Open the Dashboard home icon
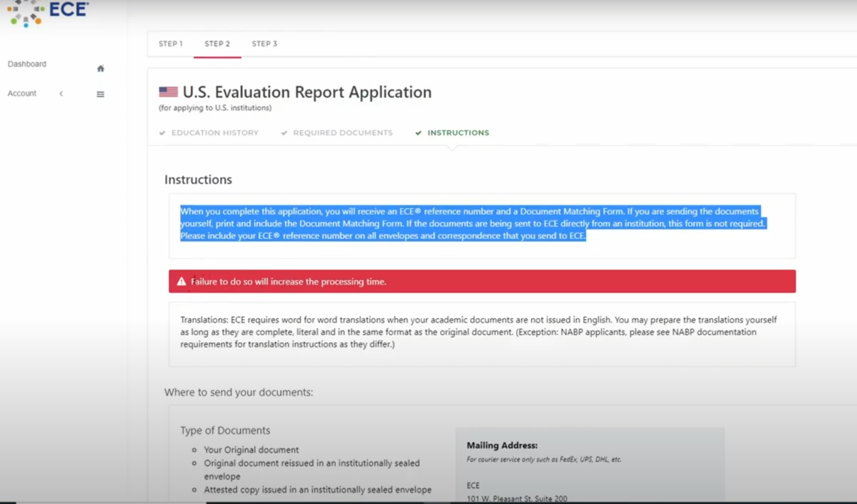This screenshot has width=857, height=504. pyautogui.click(x=101, y=69)
